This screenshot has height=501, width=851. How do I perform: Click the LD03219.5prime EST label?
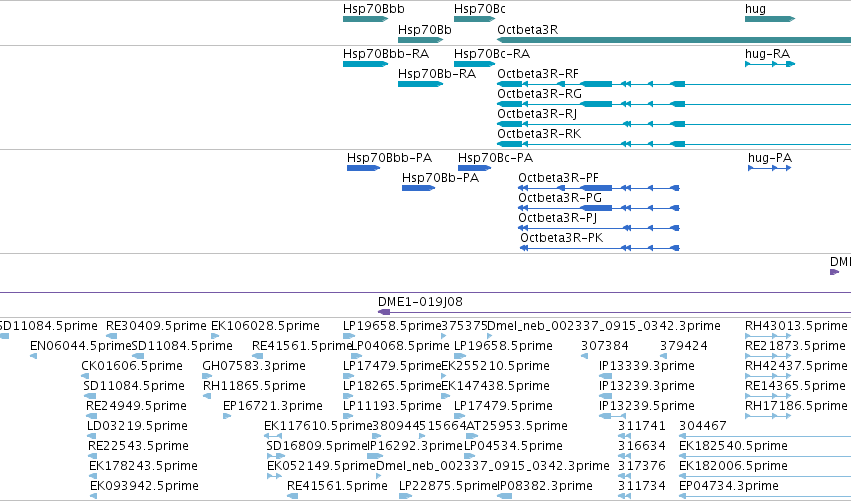(137, 426)
